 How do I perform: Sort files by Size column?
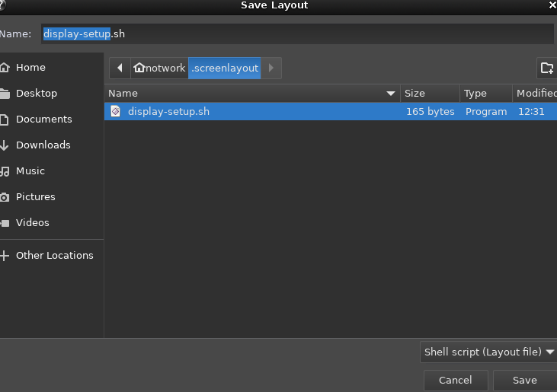point(430,93)
